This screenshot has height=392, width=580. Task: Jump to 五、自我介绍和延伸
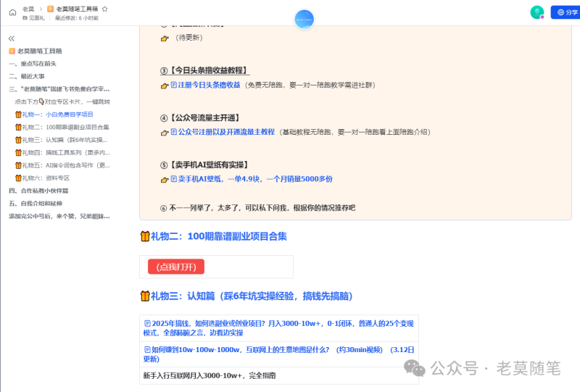(x=36, y=204)
